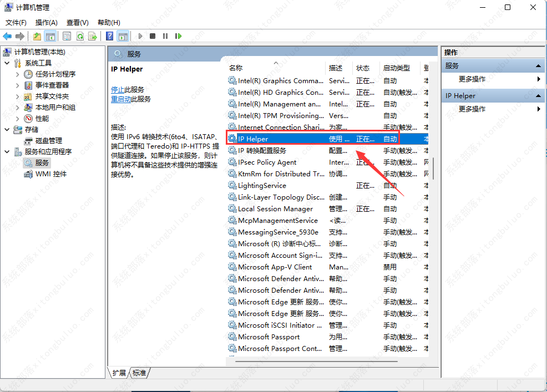The image size is (547, 392).
Task: Sort by the 启动类型 column header
Action: pyautogui.click(x=400, y=68)
